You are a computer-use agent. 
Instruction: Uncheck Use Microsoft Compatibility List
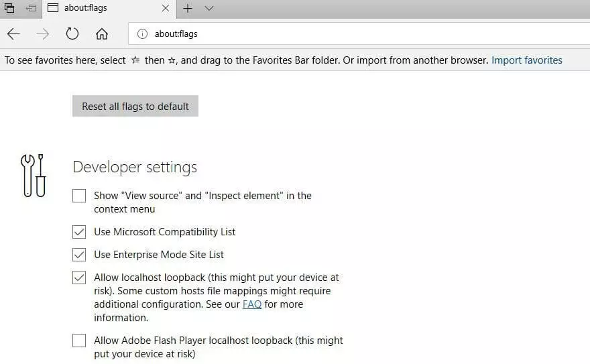(79, 232)
